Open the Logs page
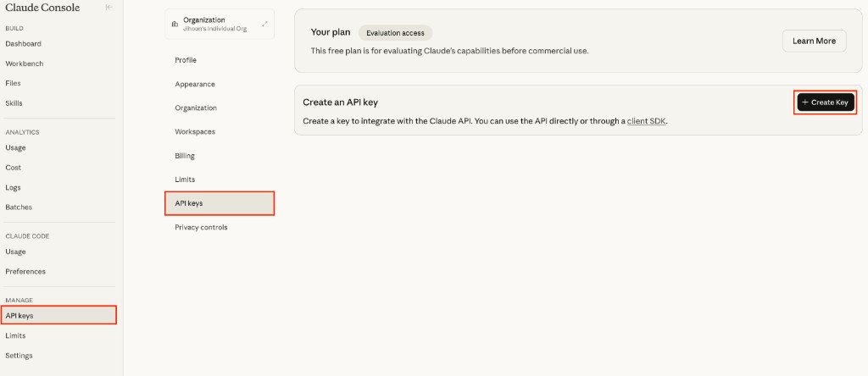 click(14, 187)
